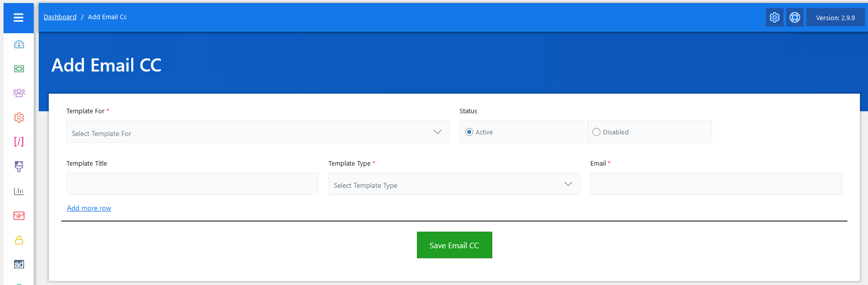Click the lifebuoy support icon in header
The height and width of the screenshot is (285, 868).
click(795, 18)
